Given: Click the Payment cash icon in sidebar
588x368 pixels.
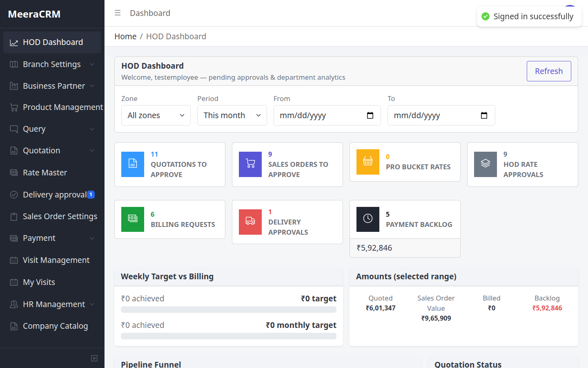Looking at the screenshot, I should (x=14, y=238).
